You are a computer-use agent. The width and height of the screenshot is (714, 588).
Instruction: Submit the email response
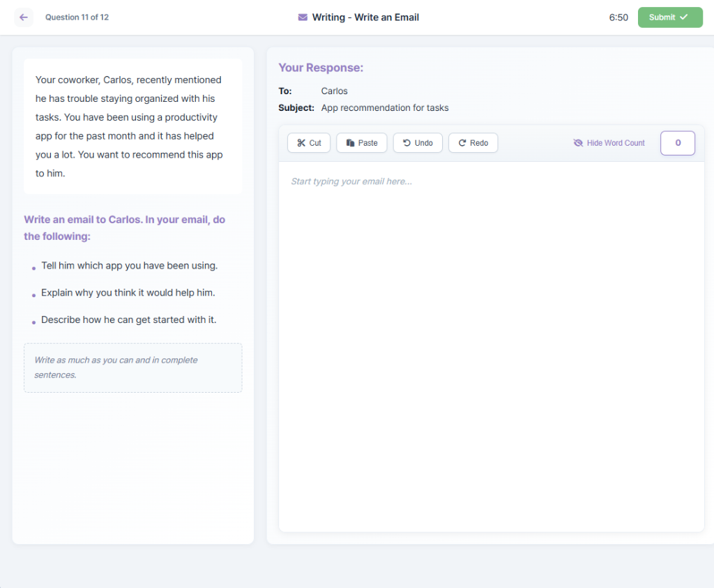point(669,17)
